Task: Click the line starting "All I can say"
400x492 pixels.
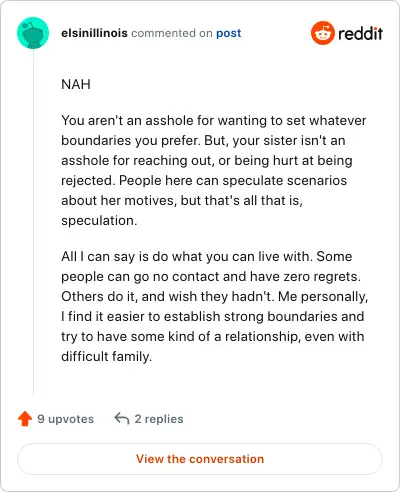Action: point(207,256)
